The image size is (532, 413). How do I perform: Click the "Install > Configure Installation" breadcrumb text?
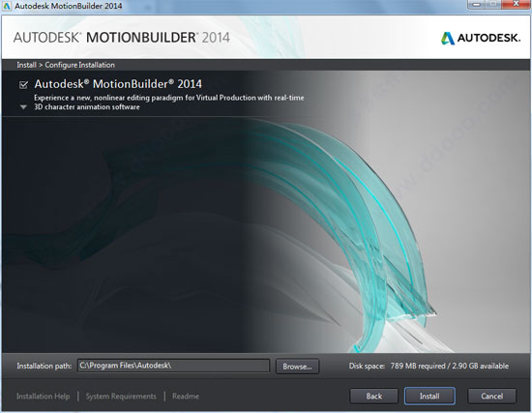tap(66, 65)
